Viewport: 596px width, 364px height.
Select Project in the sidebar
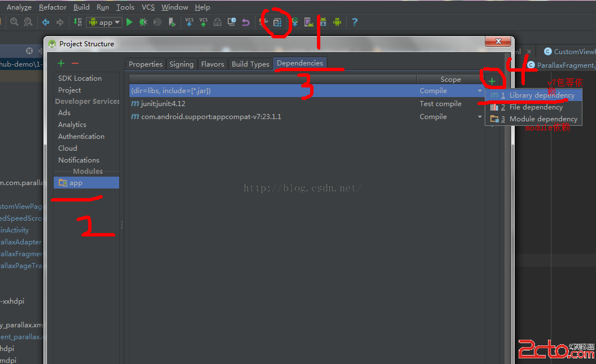pyautogui.click(x=69, y=90)
